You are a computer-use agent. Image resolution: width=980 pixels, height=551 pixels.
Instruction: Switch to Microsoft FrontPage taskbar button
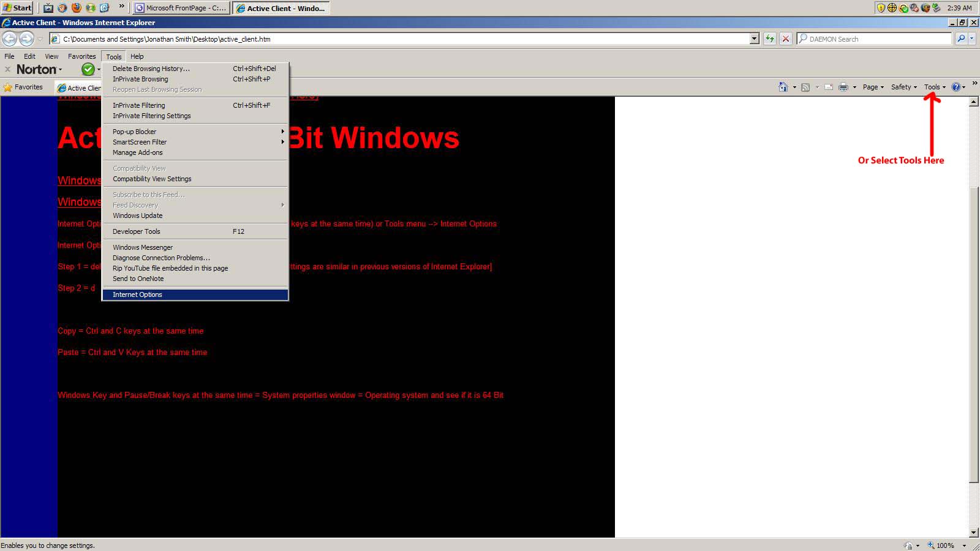181,8
